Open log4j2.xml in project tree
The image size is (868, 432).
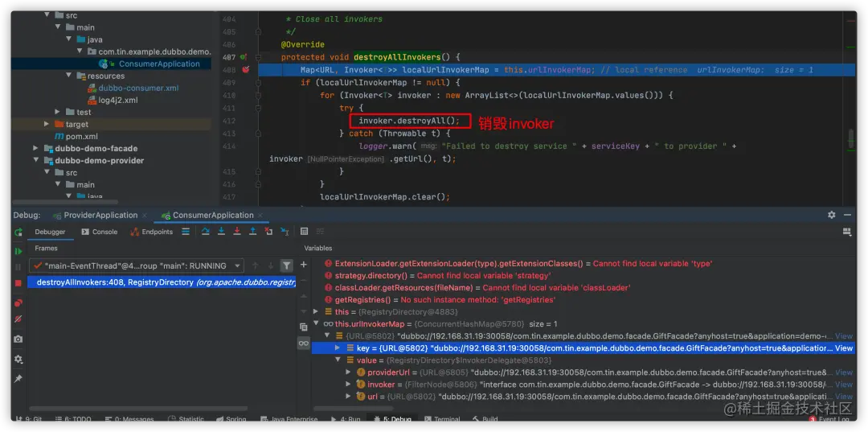[118, 101]
